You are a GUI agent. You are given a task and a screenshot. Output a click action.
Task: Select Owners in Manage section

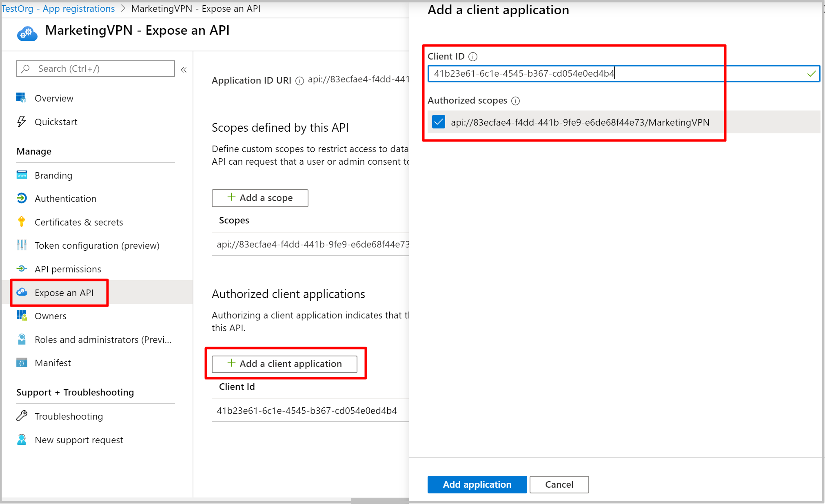pos(50,316)
